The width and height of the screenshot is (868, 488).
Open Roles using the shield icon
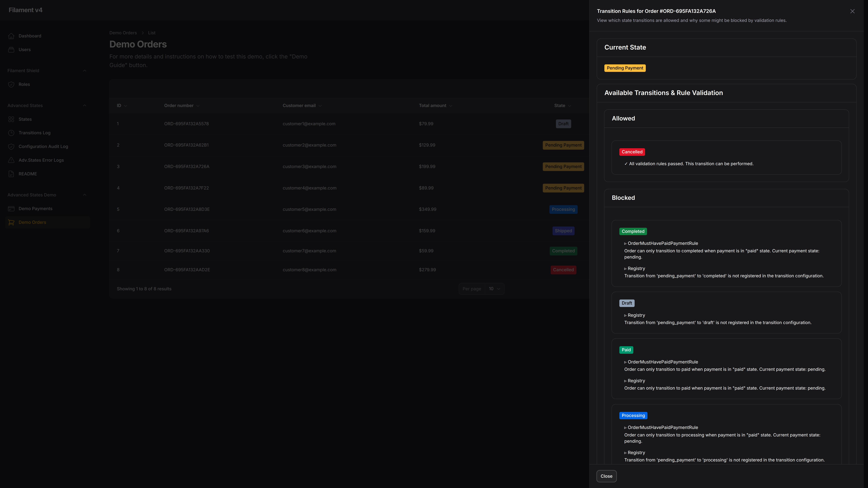click(11, 84)
